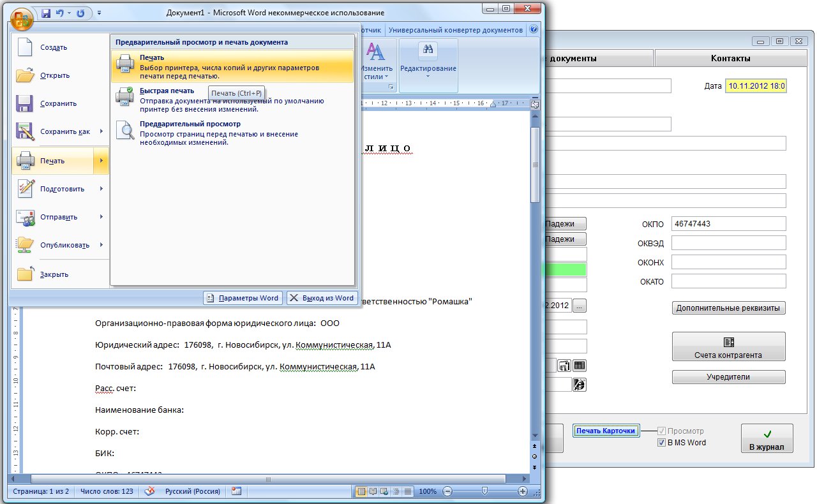The image size is (817, 504).
Task: Click the Выход из Word button
Action: pos(322,298)
